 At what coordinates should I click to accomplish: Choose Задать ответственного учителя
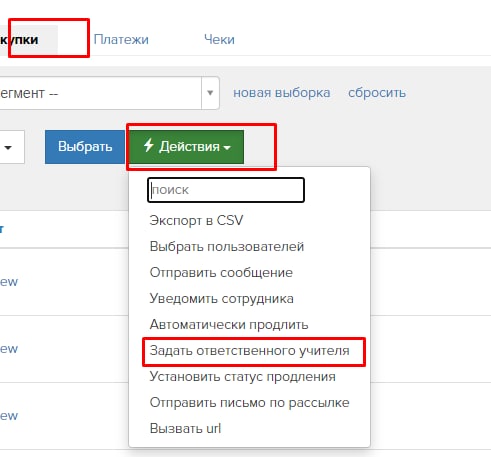(x=249, y=351)
